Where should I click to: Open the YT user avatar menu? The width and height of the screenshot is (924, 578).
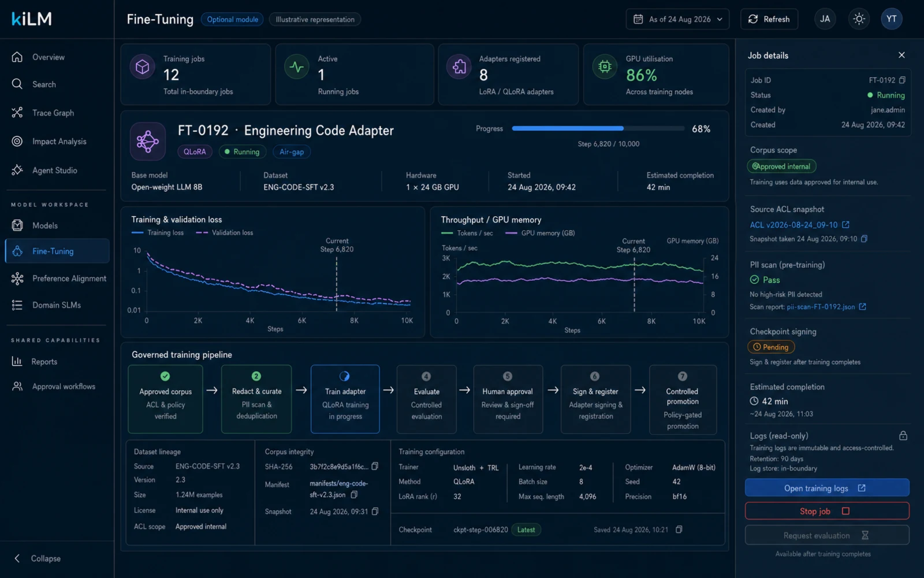(x=892, y=19)
